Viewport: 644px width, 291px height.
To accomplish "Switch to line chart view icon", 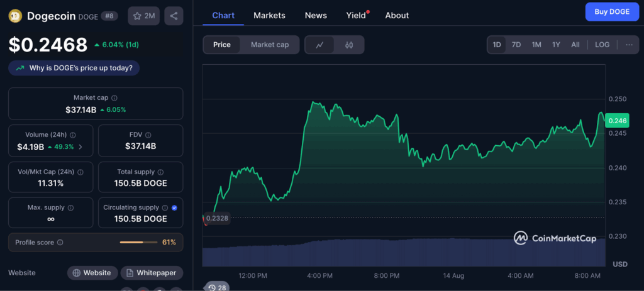I will pos(320,45).
